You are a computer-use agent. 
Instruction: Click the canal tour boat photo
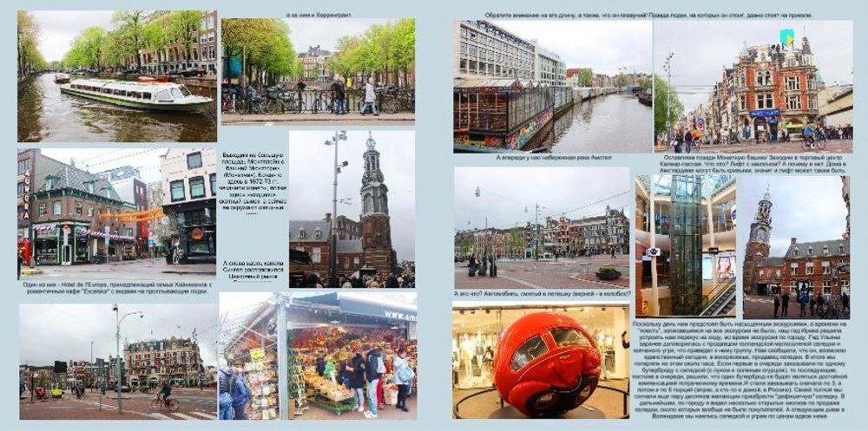pyautogui.click(x=116, y=75)
